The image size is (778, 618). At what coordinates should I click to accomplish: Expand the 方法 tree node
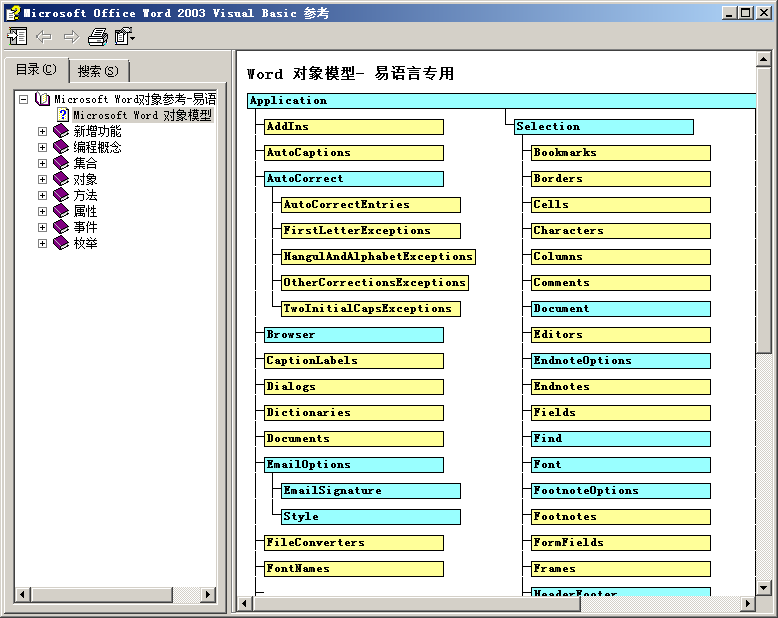[x=42, y=195]
